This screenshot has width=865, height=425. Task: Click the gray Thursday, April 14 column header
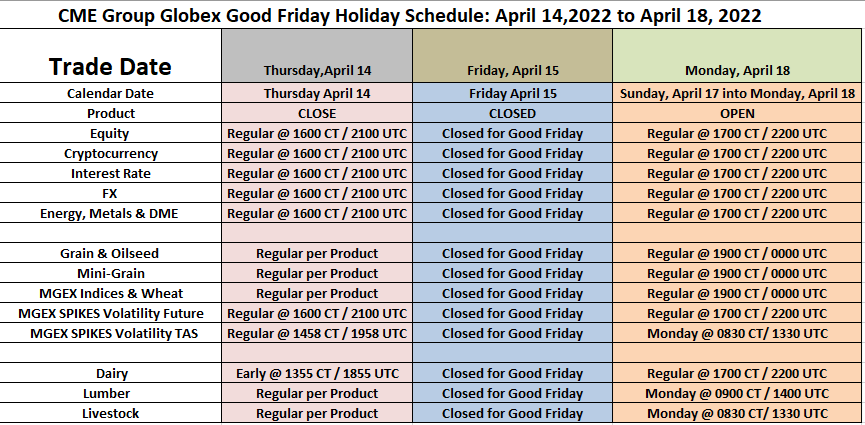(x=316, y=70)
